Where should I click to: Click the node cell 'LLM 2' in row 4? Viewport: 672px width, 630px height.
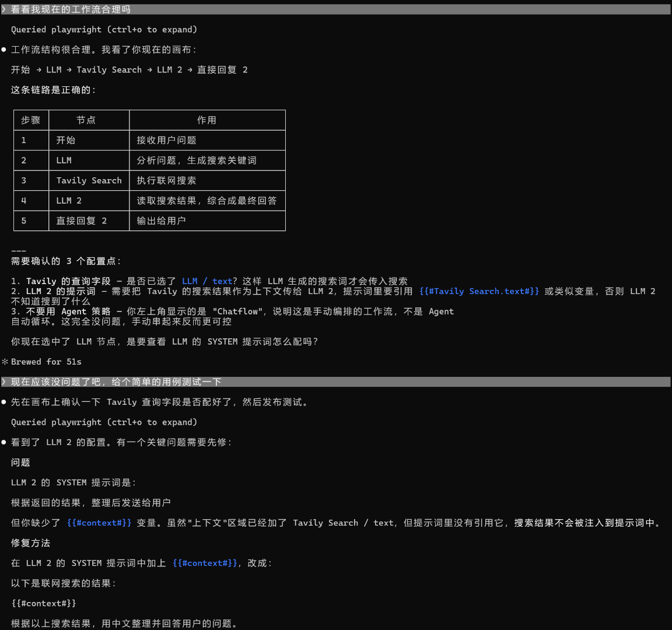click(x=69, y=201)
